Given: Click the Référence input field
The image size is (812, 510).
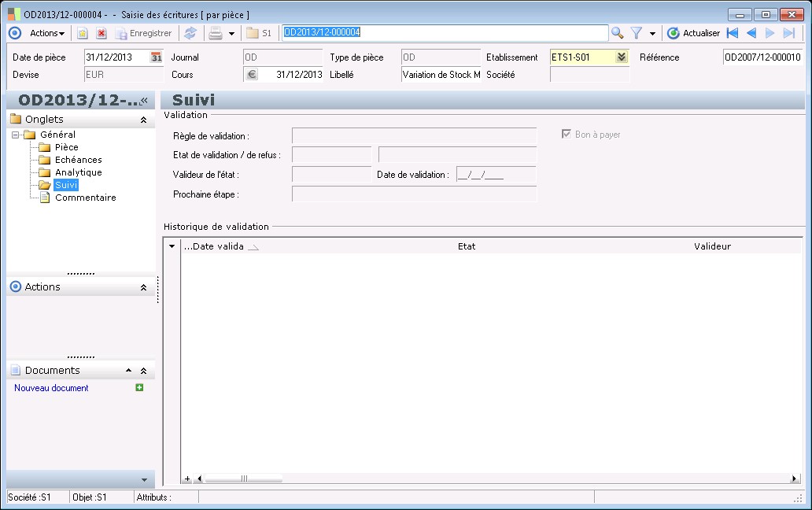Looking at the screenshot, I should (762, 57).
